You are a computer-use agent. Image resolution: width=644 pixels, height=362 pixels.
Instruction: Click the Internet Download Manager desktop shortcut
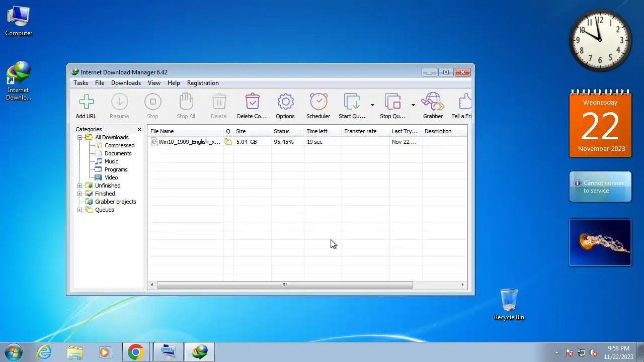19,81
